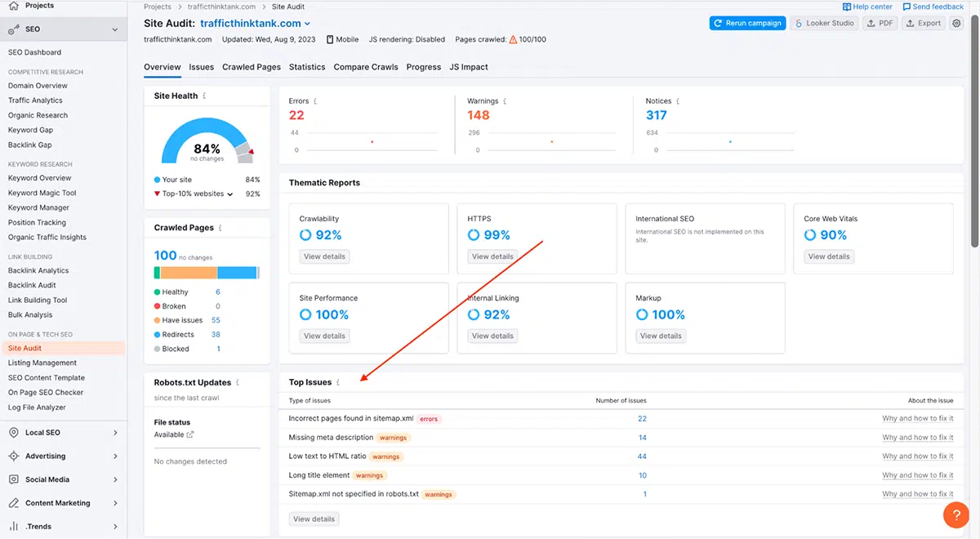This screenshot has height=539, width=980.
Task: Click View details under Crawlability
Action: [324, 256]
